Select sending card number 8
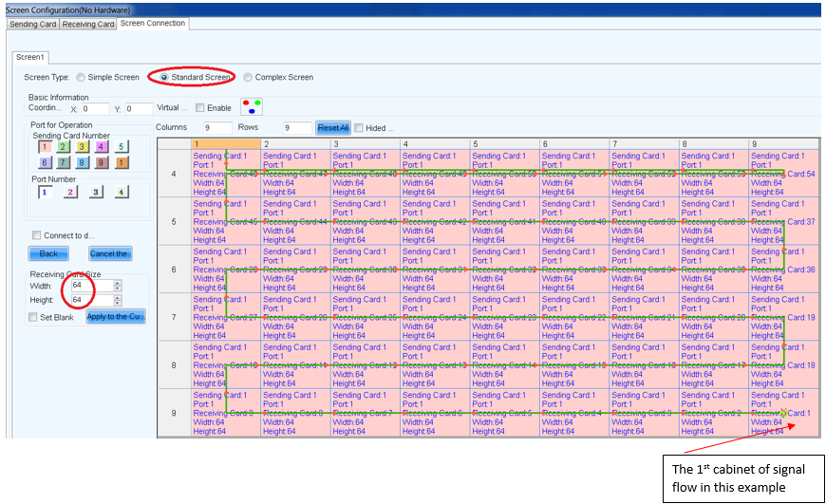Screen dimensions: 826x504 (83, 163)
